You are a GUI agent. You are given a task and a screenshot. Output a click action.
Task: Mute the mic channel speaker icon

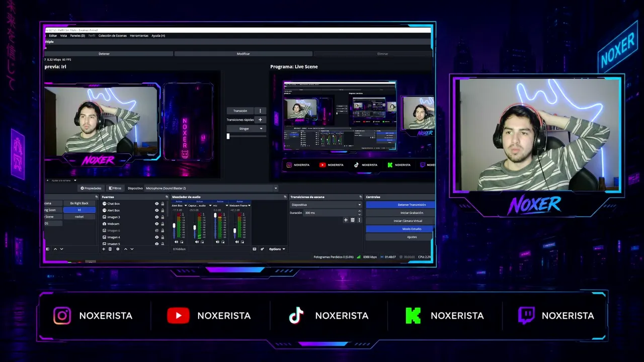click(217, 242)
